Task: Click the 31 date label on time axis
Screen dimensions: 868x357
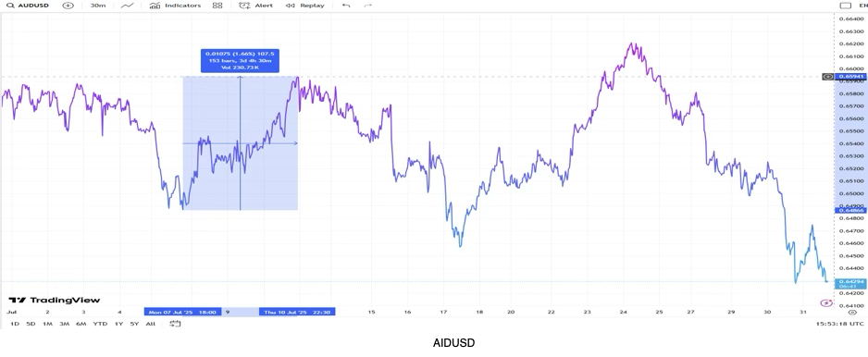Action: 803,313
